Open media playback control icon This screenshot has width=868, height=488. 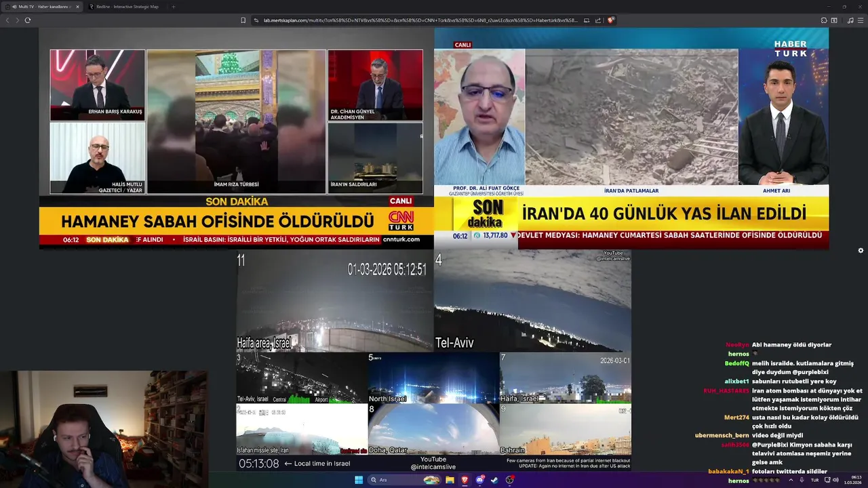[x=850, y=20]
